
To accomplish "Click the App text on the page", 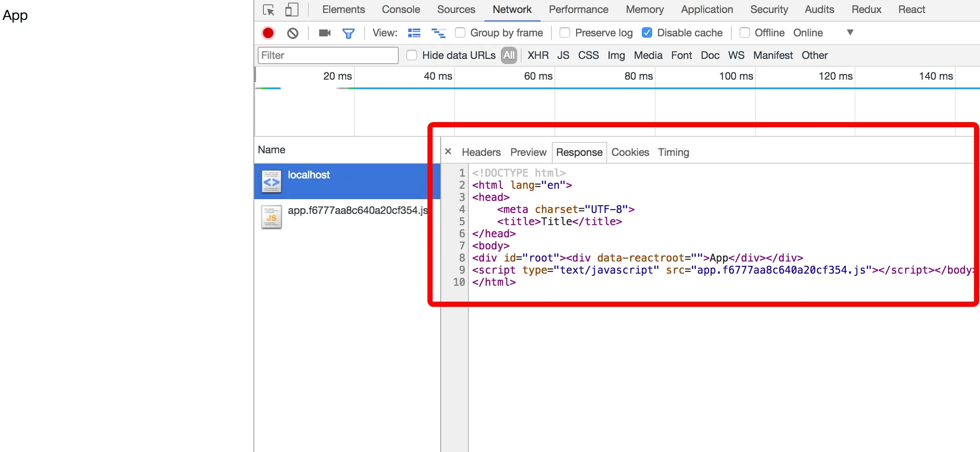I will [x=15, y=16].
